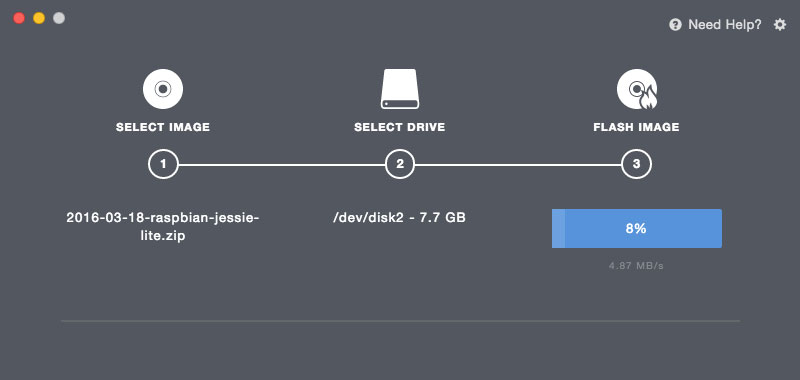
Task: Minimize the window with the yellow button
Action: [39, 18]
